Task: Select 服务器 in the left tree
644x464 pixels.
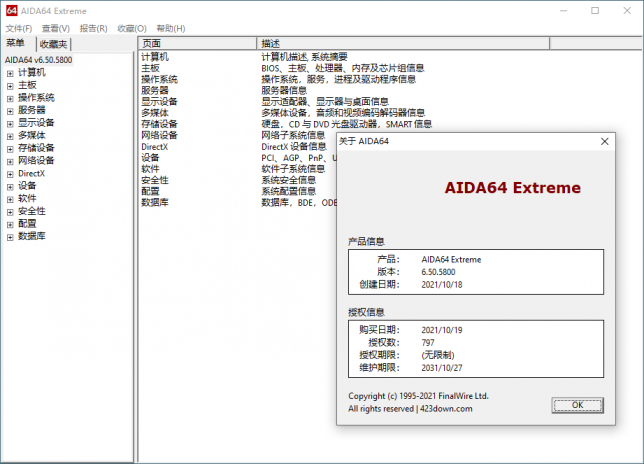Action: click(32, 110)
